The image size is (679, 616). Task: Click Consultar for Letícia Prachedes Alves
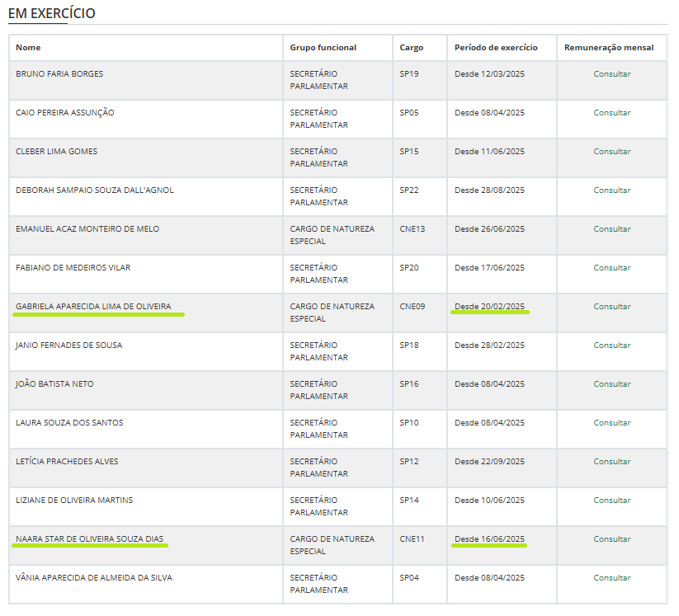[611, 462]
